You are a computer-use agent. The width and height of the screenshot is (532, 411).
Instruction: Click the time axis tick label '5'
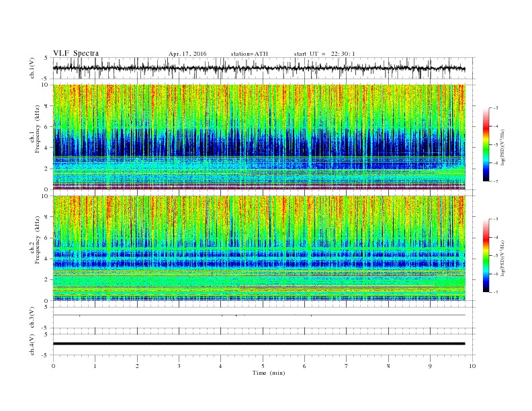tap(263, 366)
